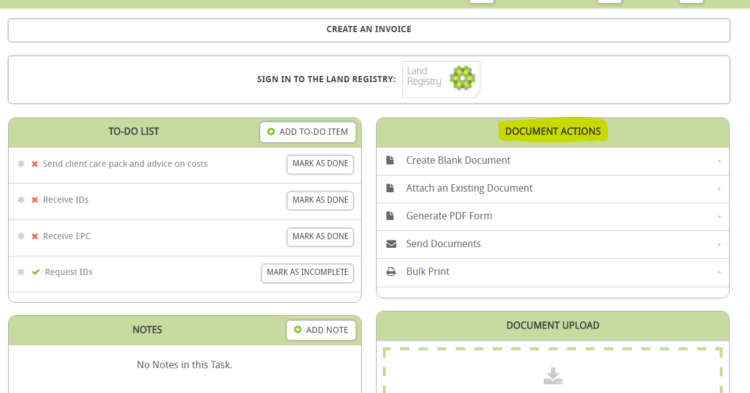The width and height of the screenshot is (750, 393).
Task: Expand the Send Documents row arrow
Action: (719, 244)
